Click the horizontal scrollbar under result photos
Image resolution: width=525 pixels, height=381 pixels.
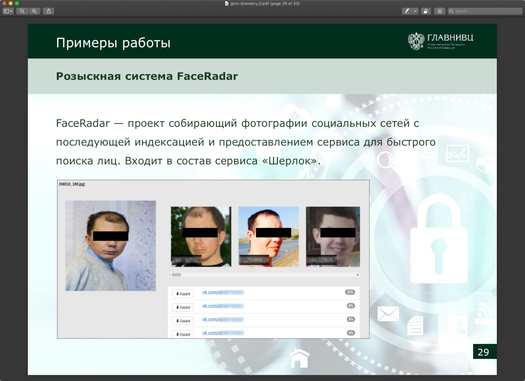[264, 275]
